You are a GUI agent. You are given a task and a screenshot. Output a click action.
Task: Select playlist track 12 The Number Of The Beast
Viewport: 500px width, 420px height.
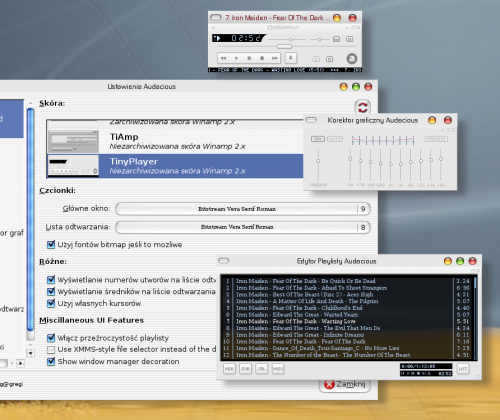[x=347, y=355]
